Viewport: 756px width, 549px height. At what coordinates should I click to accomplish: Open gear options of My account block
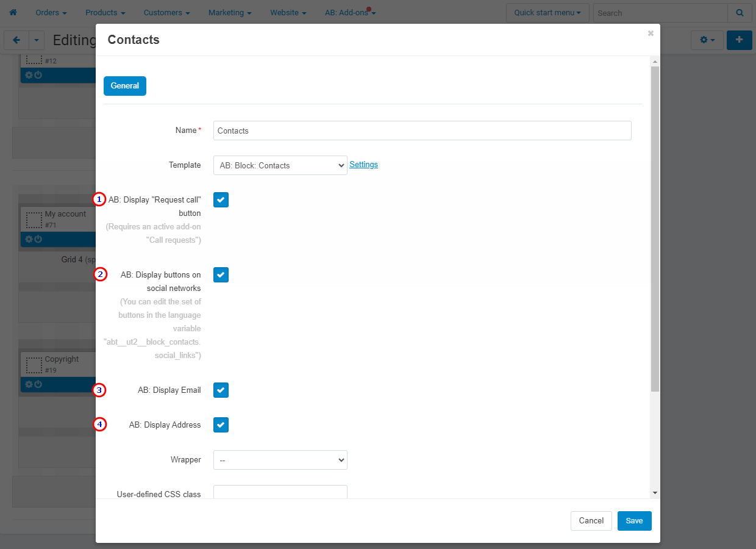coord(29,239)
